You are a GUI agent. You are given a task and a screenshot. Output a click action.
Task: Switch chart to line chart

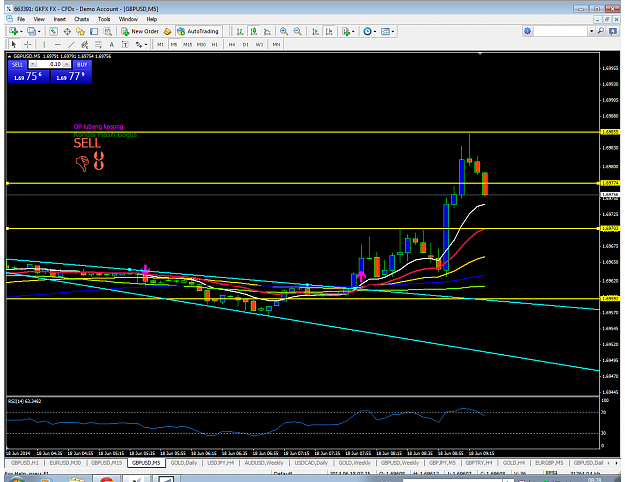click(x=267, y=31)
